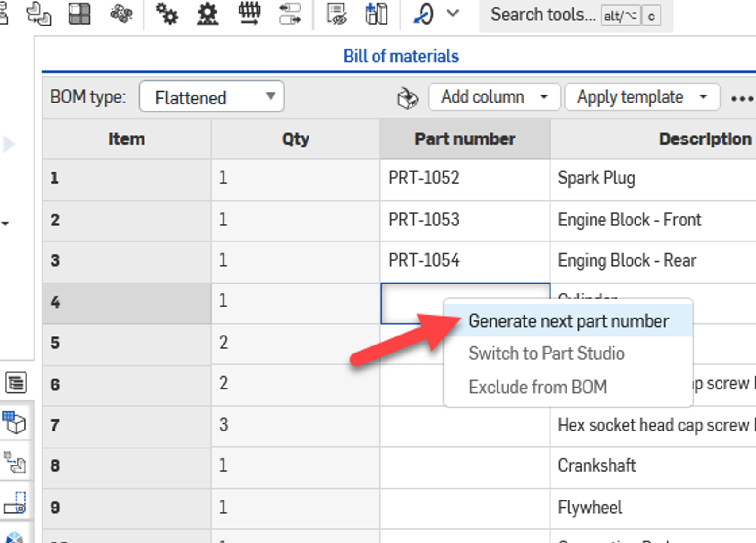This screenshot has width=756, height=543.
Task: Open the BOM list icon in the sidebar
Action: click(x=17, y=383)
